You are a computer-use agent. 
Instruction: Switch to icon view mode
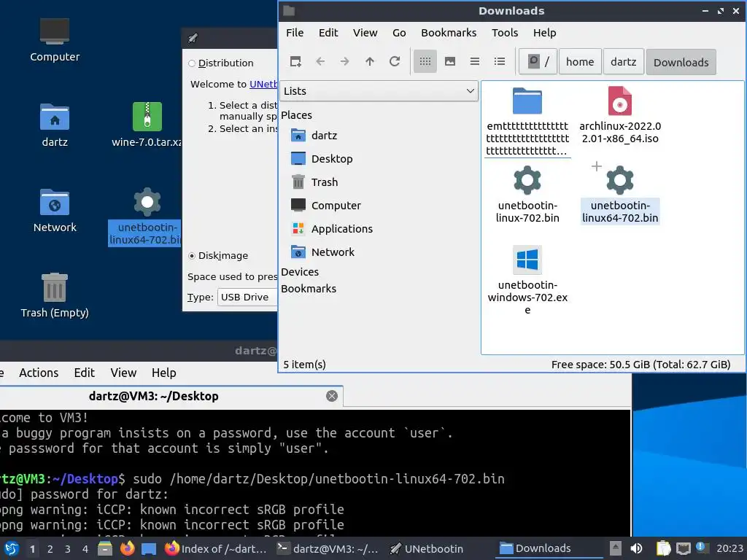425,61
